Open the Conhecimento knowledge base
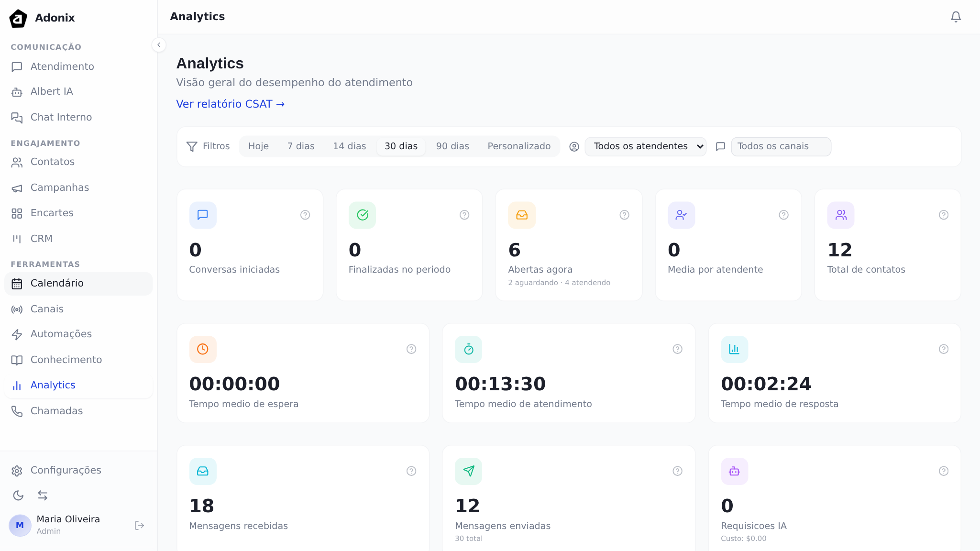 pyautogui.click(x=66, y=359)
